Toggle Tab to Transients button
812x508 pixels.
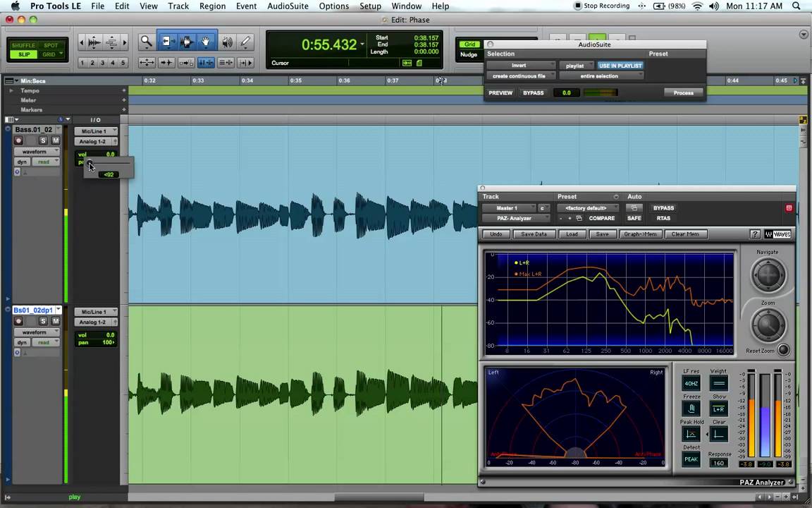[166, 63]
